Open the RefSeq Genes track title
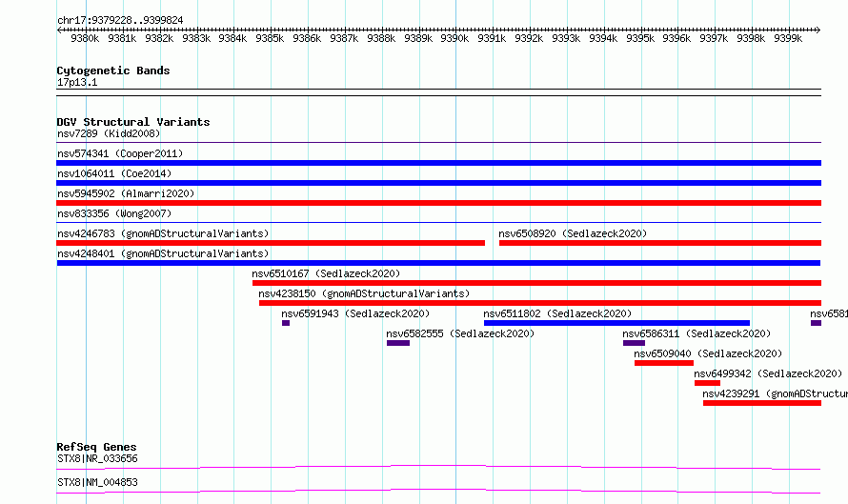 (x=96, y=447)
